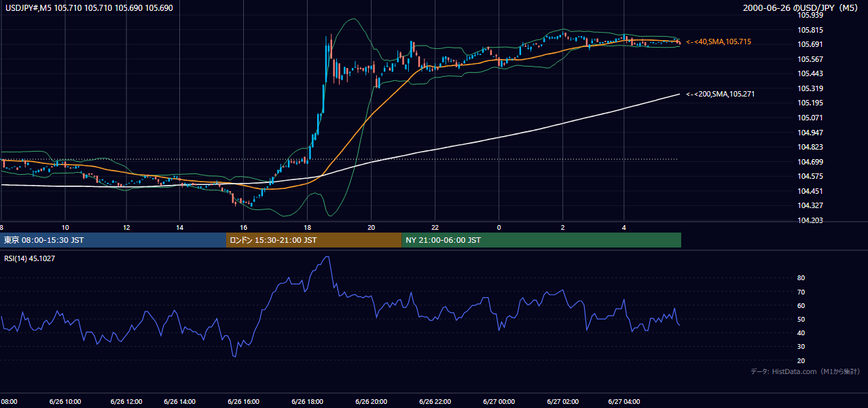
Task: Click price axis label 105.939
Action: pos(810,15)
